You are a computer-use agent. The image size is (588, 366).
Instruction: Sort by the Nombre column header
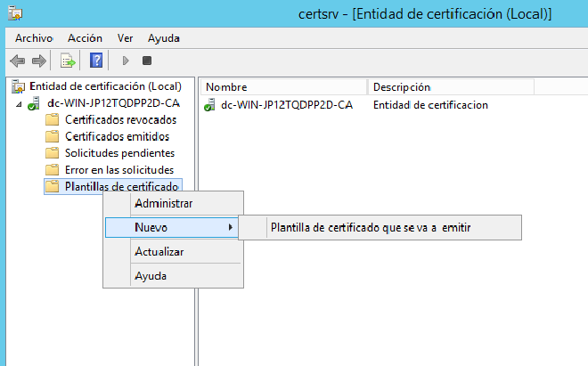283,87
